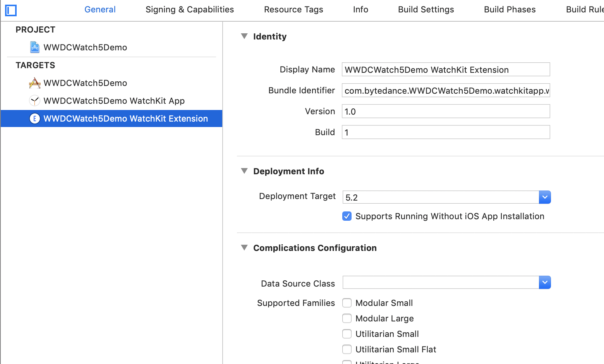Enable the Utilitarian Small family
Viewport: 604px width, 364px height.
(347, 334)
